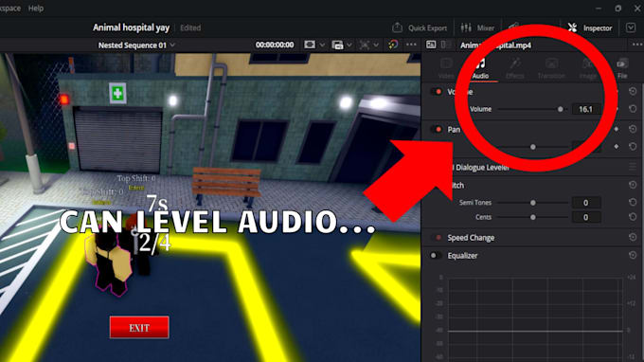Toggle the Volume section enable switch
The image size is (644, 362).
pyautogui.click(x=437, y=91)
